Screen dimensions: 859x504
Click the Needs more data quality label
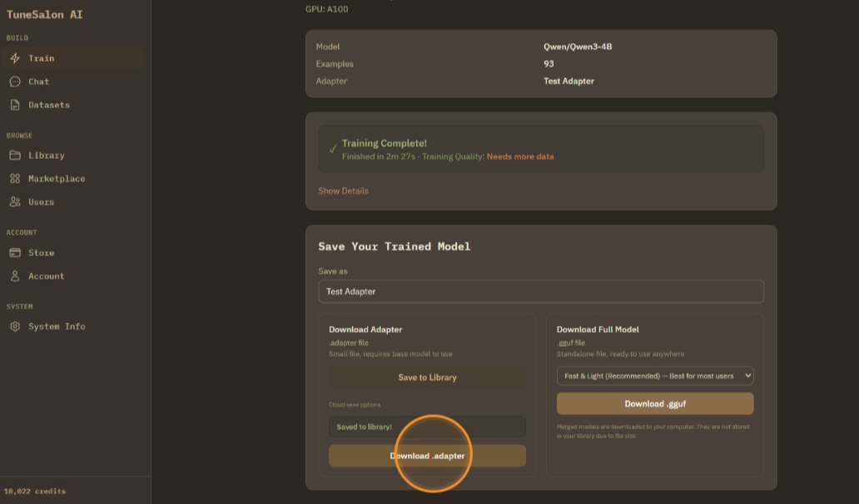click(519, 156)
